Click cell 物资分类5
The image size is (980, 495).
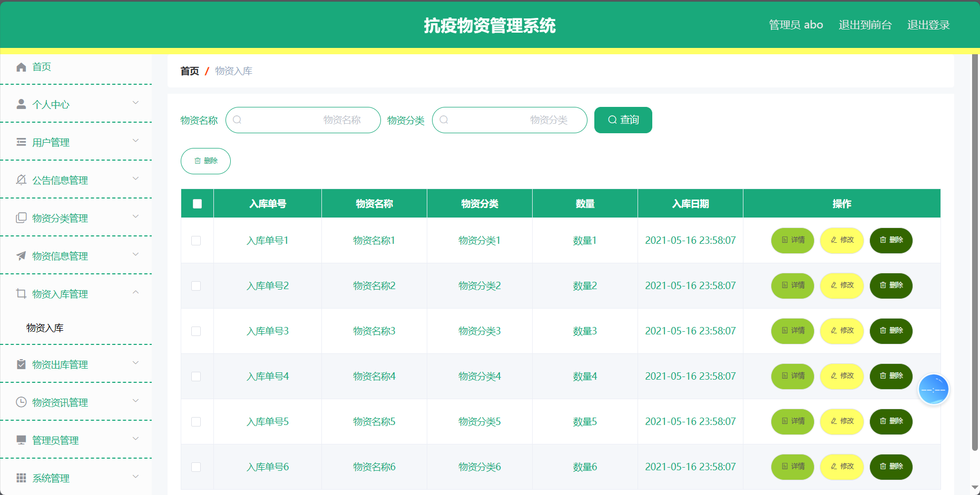479,422
